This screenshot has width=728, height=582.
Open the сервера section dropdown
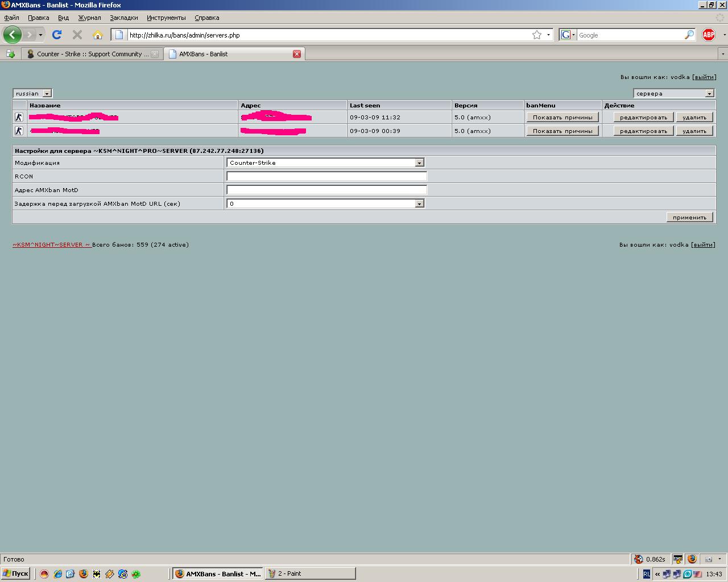(x=674, y=93)
